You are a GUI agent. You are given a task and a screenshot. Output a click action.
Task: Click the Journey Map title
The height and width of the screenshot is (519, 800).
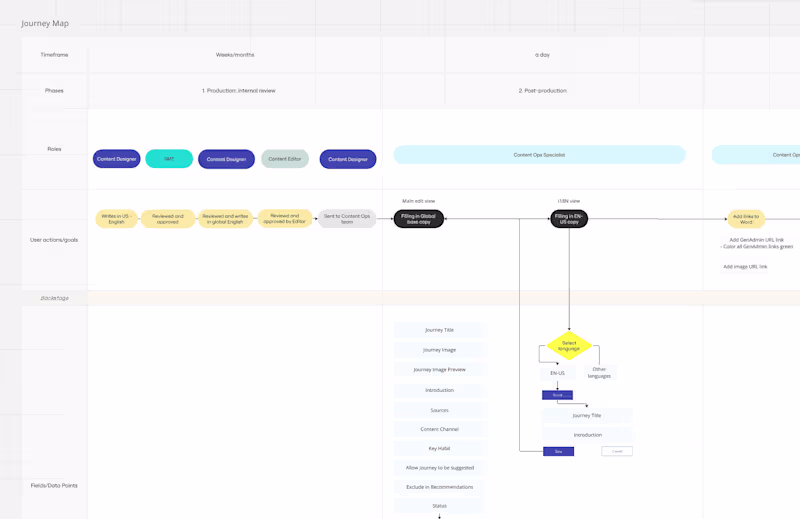click(x=45, y=23)
